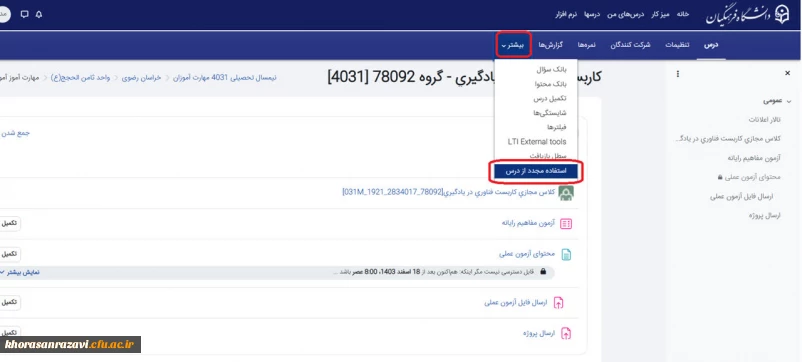Open درسها in top navigation
The height and width of the screenshot is (362, 802).
tap(592, 14)
